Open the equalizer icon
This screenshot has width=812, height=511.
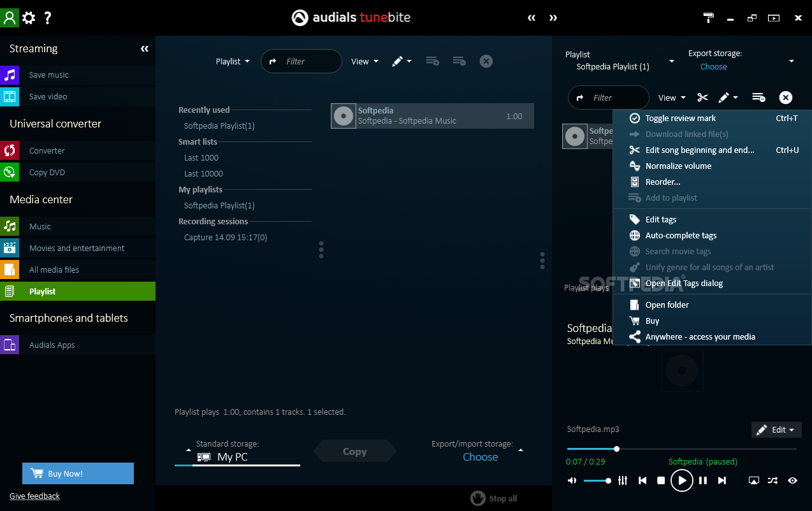pos(623,480)
